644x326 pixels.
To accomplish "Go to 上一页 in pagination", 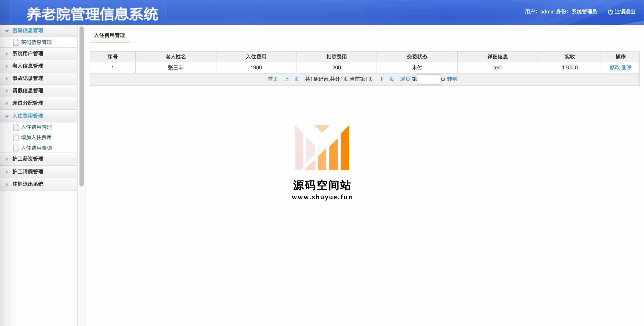I will tap(292, 79).
